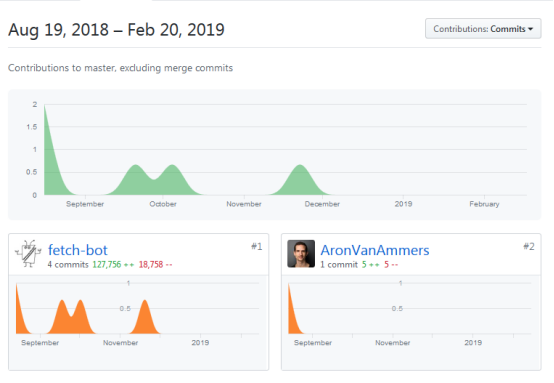Click the October label on main chart
554x383 pixels.
[163, 204]
